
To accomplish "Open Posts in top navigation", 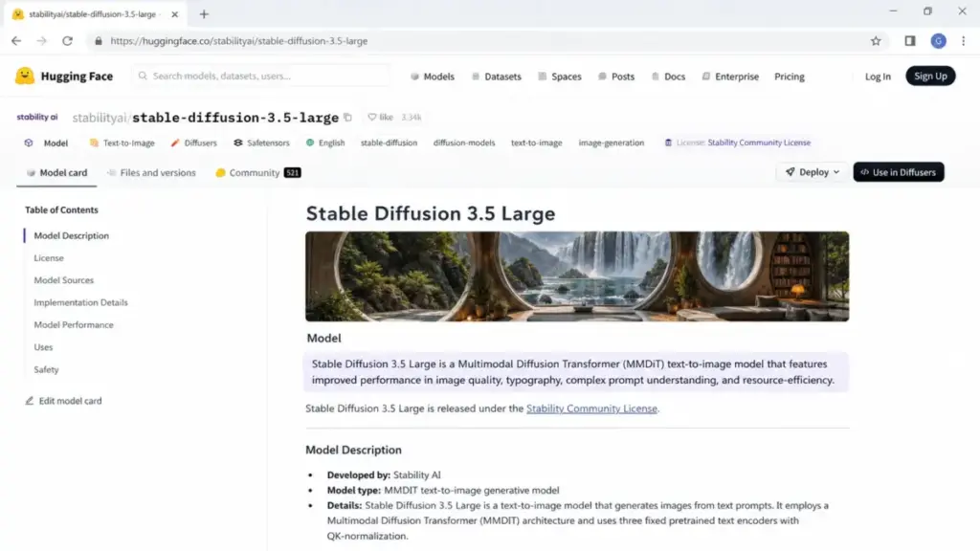I will click(616, 77).
